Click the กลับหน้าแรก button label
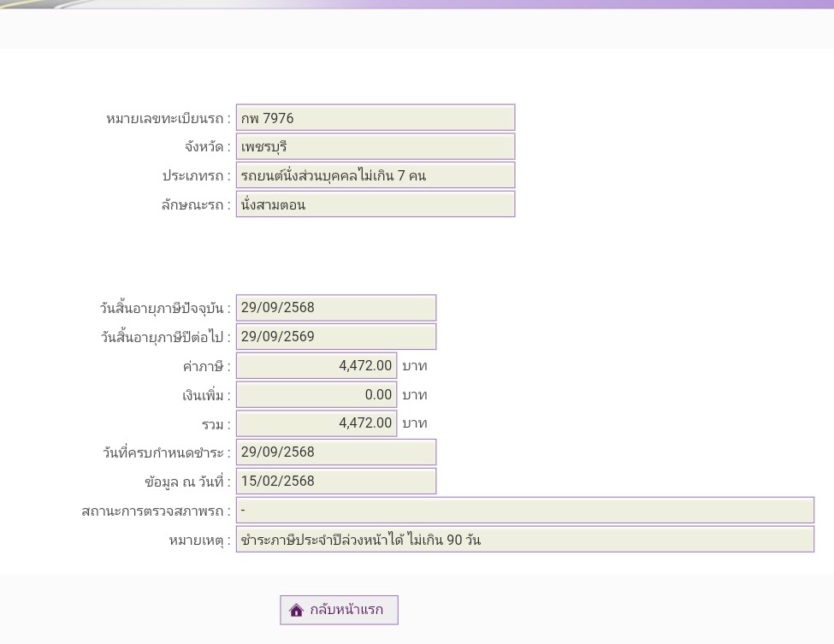The height and width of the screenshot is (644, 834). [346, 610]
